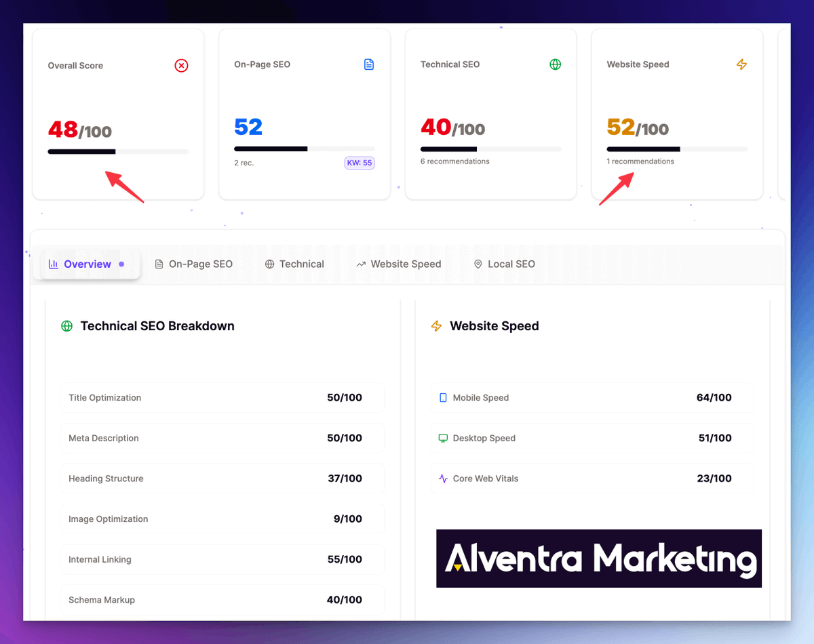Click the lightning bolt icon on Website Speed card
Image resolution: width=814 pixels, height=644 pixels.
[x=741, y=64]
